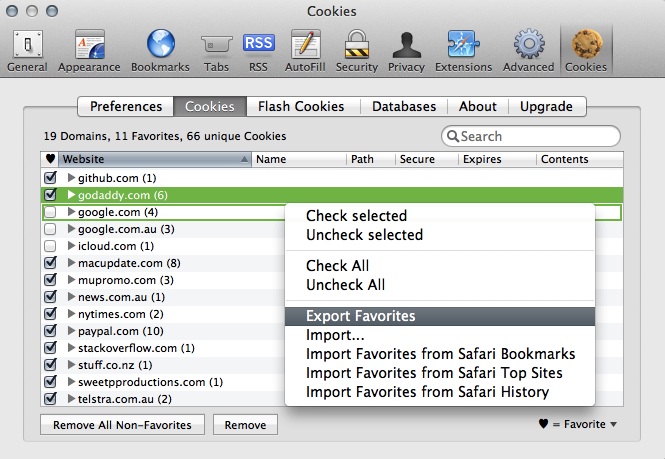
Task: Open the AutoFill preferences pane
Action: coord(305,51)
